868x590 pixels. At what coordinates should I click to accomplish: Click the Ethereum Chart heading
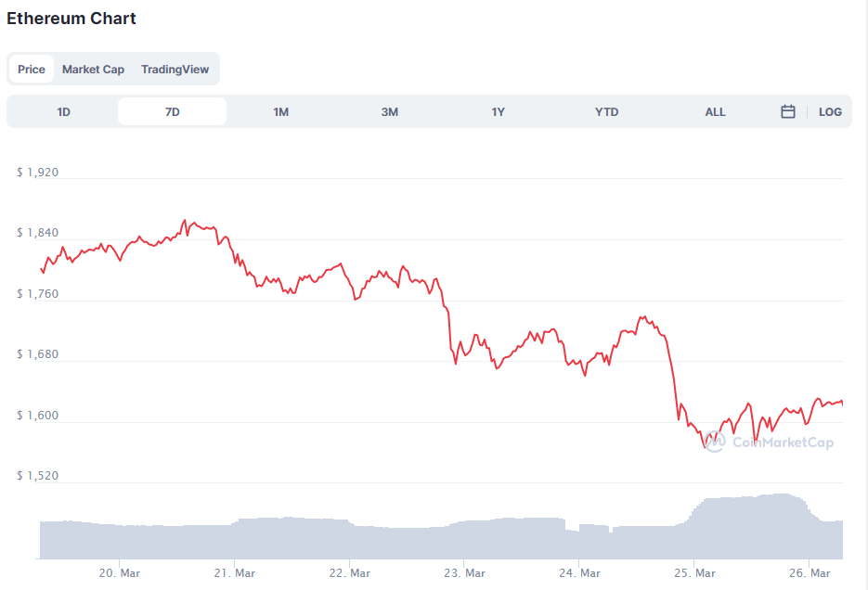[x=71, y=19]
